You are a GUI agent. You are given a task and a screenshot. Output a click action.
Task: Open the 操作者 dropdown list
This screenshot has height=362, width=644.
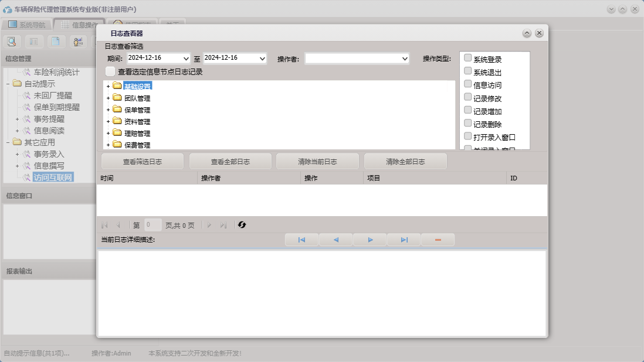click(405, 59)
